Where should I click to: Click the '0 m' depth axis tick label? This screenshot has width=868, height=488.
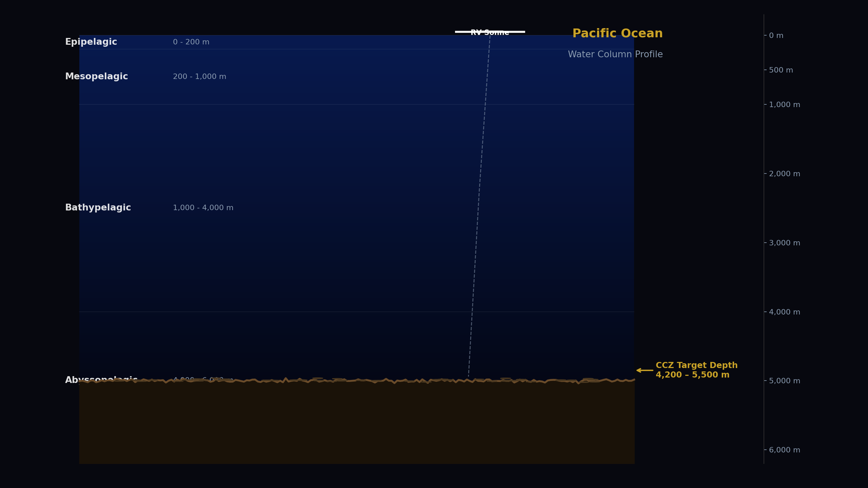tap(776, 36)
